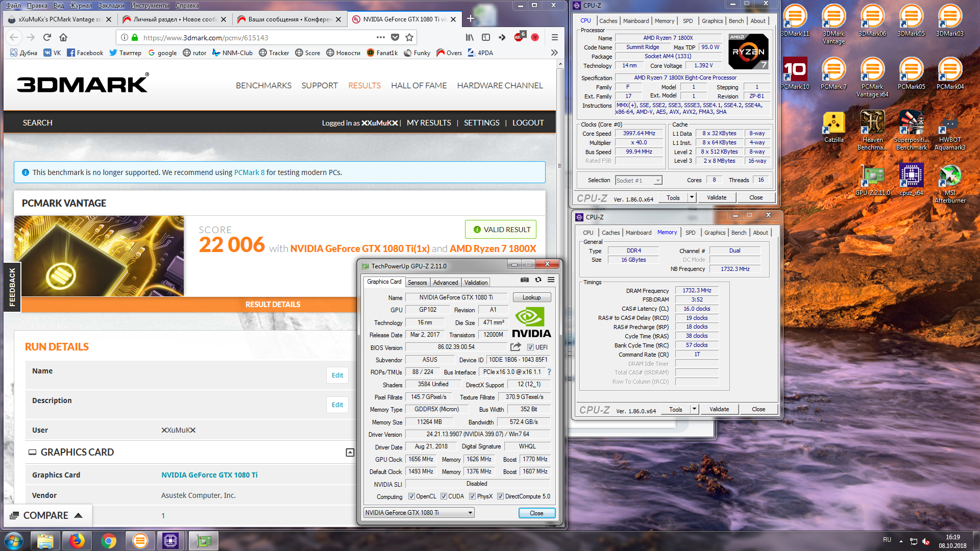This screenshot has height=551, width=980.
Task: Open GPU-Z 2.11.0 desktop shortcut
Action: click(872, 180)
